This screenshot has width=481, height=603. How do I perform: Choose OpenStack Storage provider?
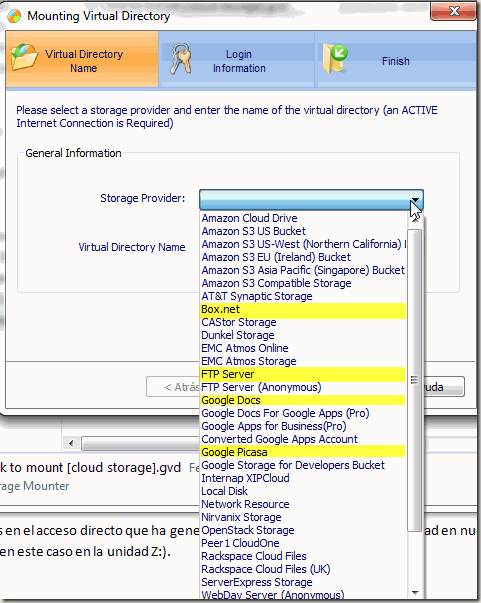click(303, 530)
